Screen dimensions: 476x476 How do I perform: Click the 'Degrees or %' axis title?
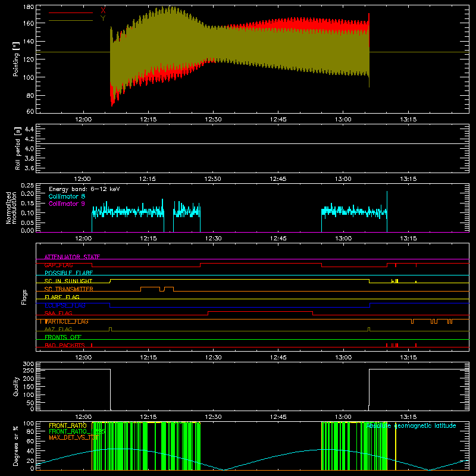tap(16, 446)
